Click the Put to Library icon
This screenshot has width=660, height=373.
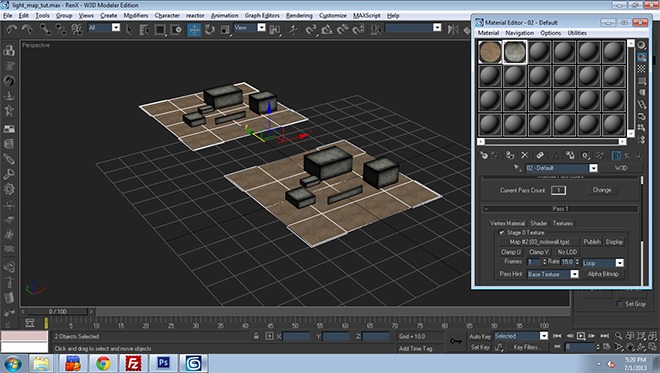pyautogui.click(x=570, y=156)
